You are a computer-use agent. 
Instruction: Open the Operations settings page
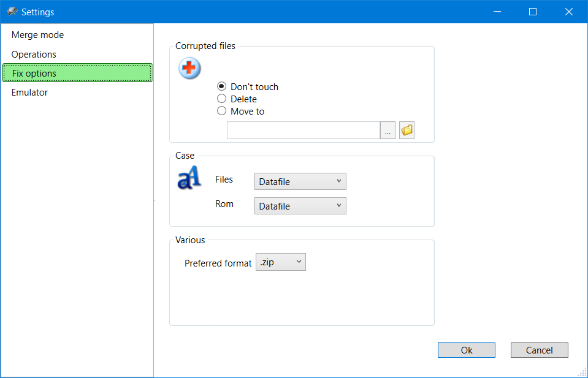tap(34, 55)
